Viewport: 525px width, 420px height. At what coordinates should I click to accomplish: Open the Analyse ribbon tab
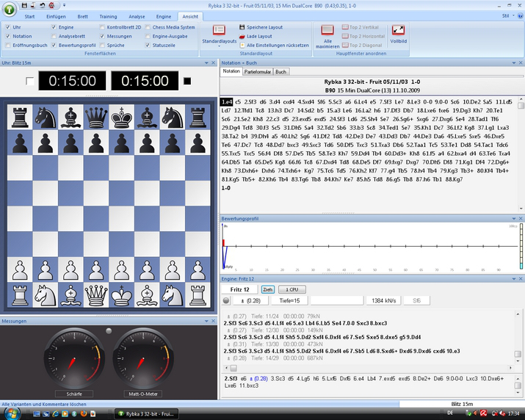[x=137, y=16]
